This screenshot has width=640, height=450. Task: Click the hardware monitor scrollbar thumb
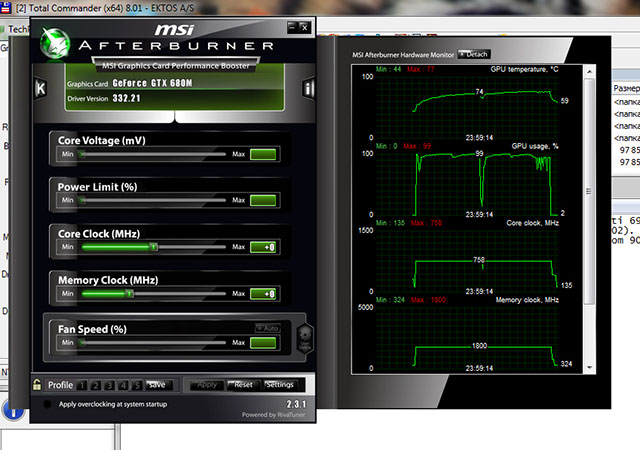589,191
